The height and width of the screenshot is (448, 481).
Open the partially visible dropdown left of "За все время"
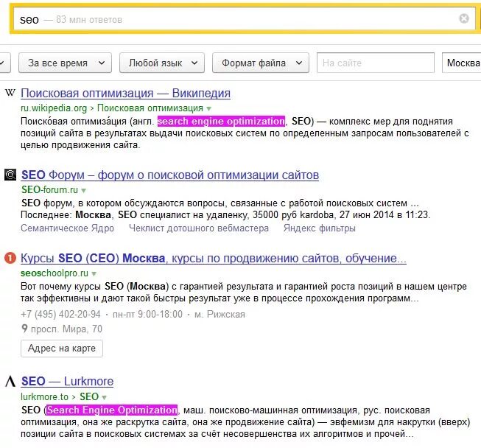5,63
